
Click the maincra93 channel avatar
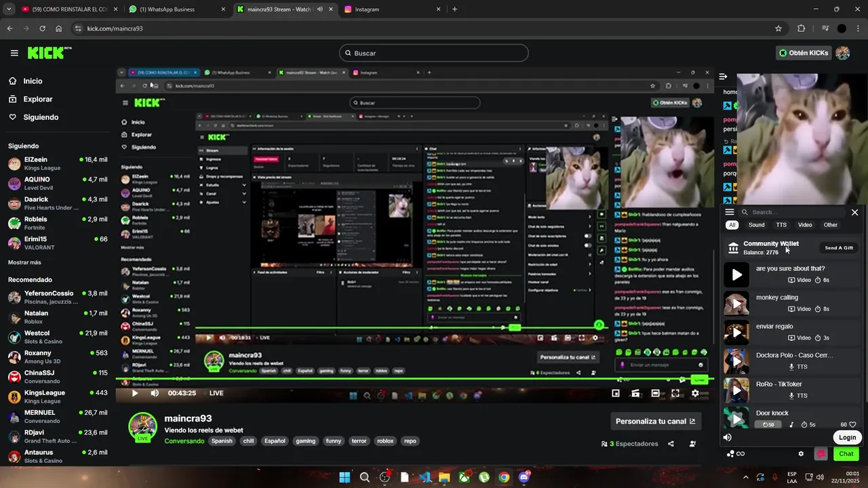click(x=143, y=427)
